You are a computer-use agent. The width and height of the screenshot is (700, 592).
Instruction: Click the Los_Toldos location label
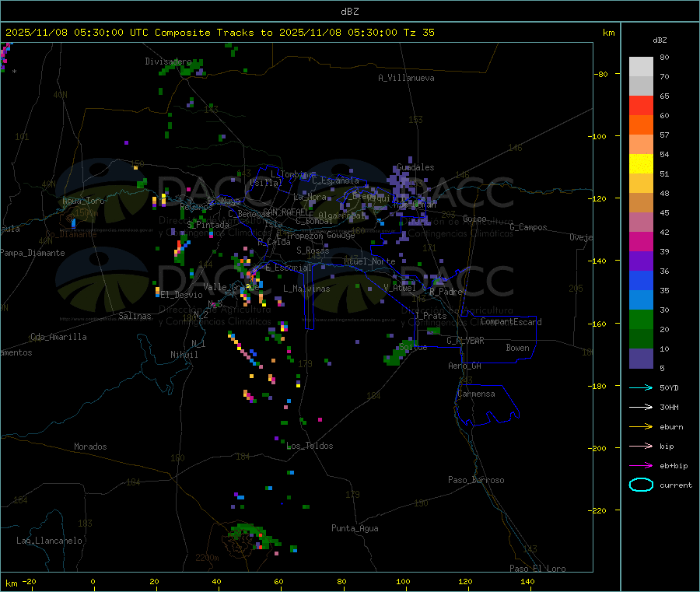310,446
